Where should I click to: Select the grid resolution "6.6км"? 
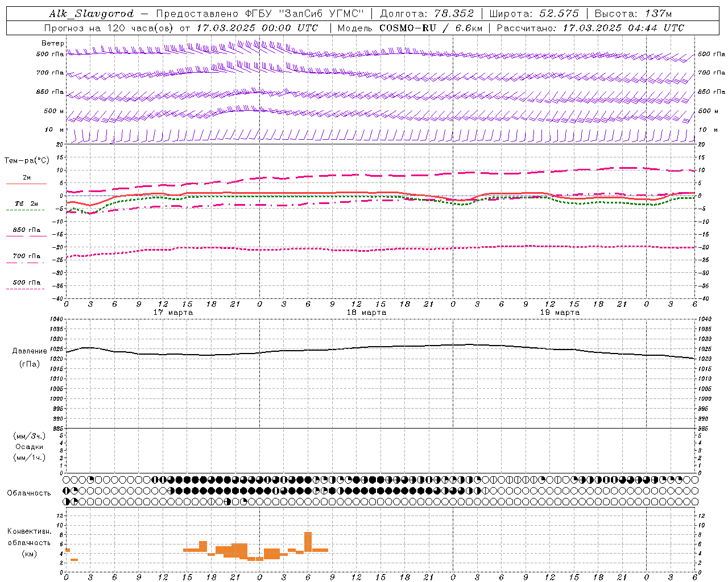[469, 28]
